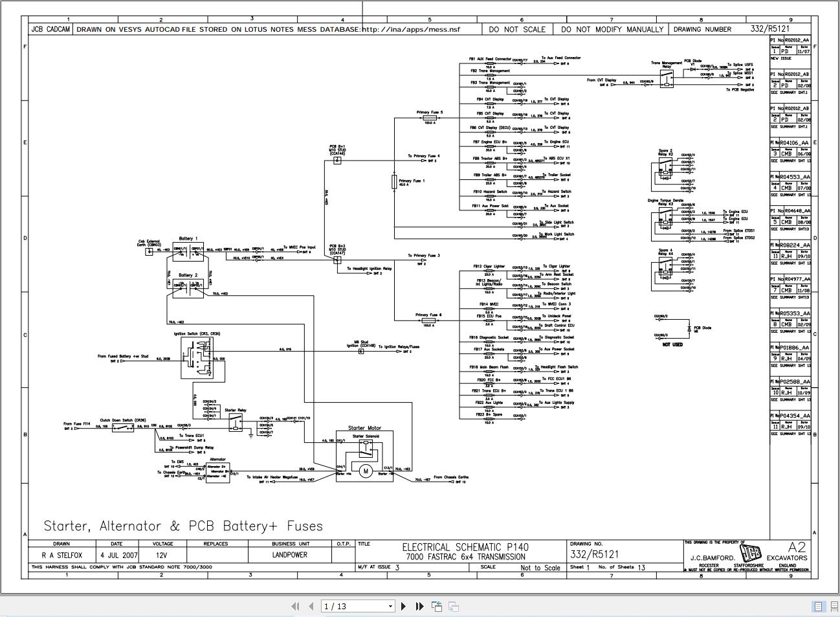The width and height of the screenshot is (840, 617).
Task: Select the DO NOT SCALE notice
Action: (x=517, y=28)
